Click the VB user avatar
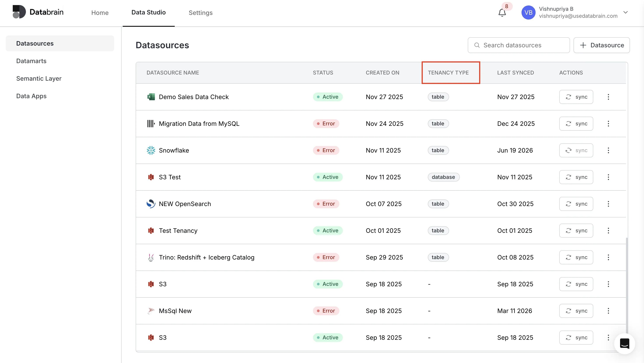This screenshot has width=644, height=363. pyautogui.click(x=528, y=12)
